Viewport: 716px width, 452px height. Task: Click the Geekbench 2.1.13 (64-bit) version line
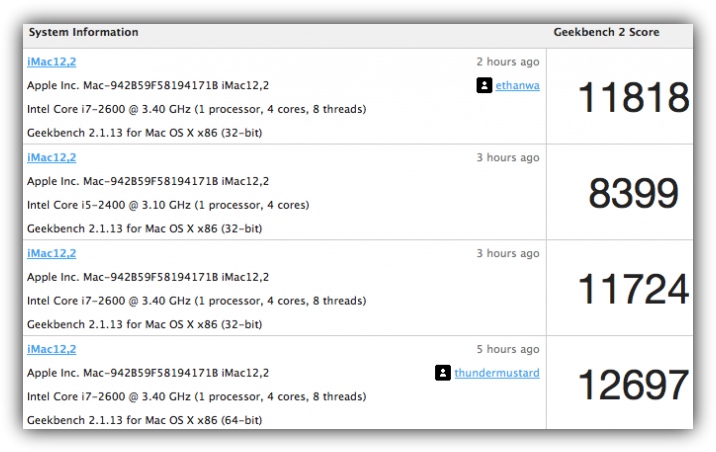tap(144, 420)
